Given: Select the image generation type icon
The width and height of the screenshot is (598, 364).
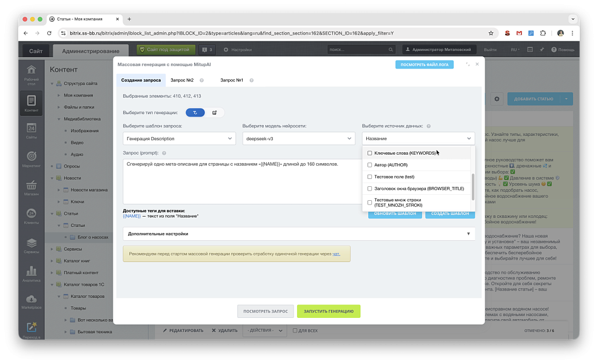Looking at the screenshot, I should pyautogui.click(x=214, y=113).
